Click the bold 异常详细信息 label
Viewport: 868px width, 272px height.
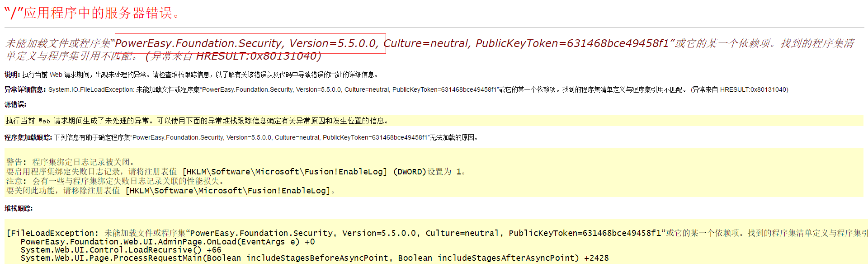[x=25, y=89]
